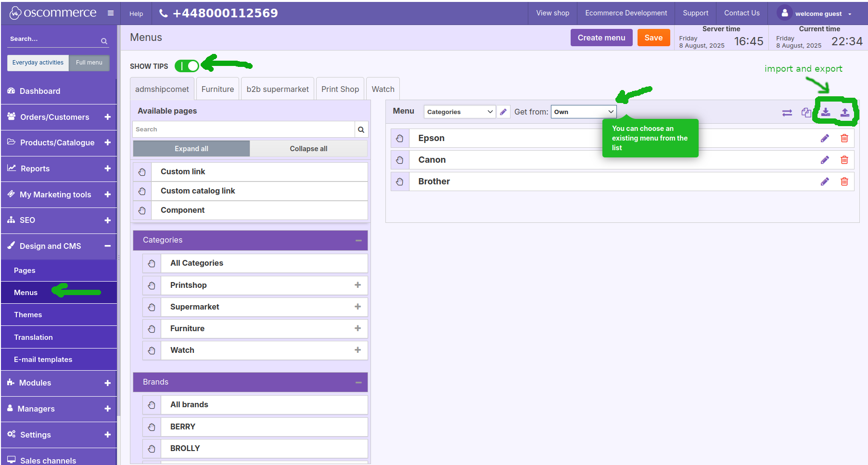Edit the Brother menu item with pencil icon

click(825, 181)
